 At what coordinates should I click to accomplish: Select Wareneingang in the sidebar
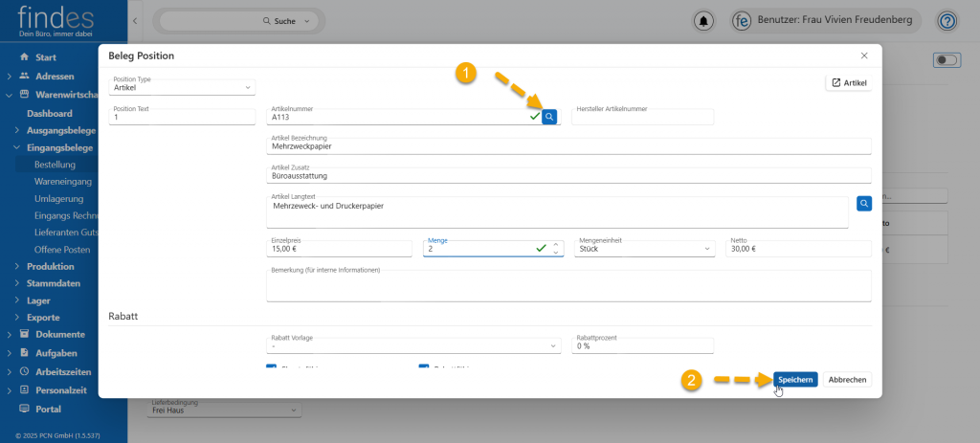(x=63, y=181)
